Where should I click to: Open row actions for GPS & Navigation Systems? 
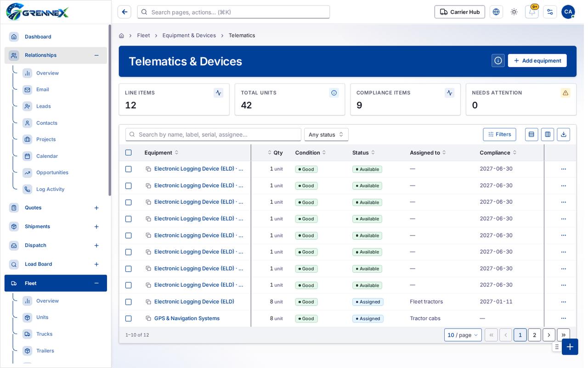[x=564, y=318]
